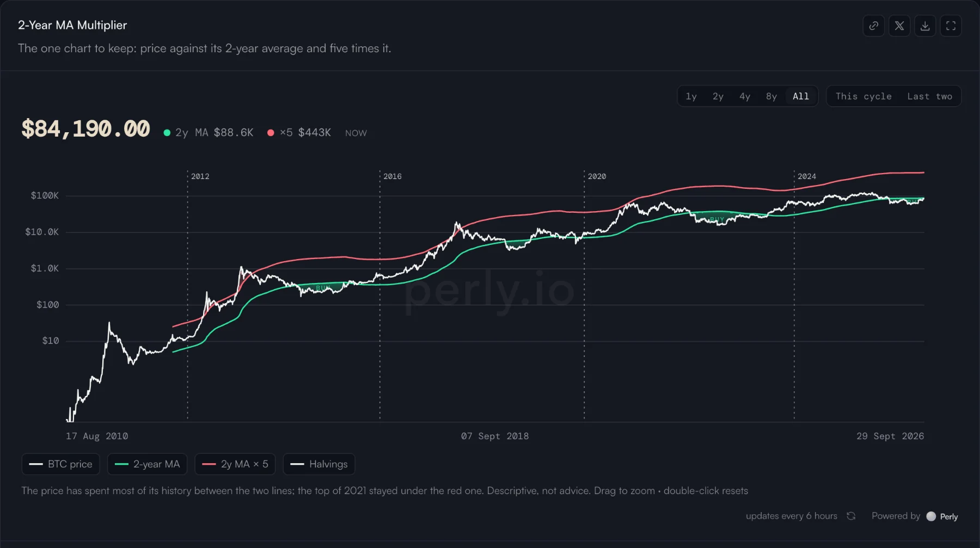This screenshot has width=980, height=548.
Task: Select the 1y time range
Action: pos(691,96)
